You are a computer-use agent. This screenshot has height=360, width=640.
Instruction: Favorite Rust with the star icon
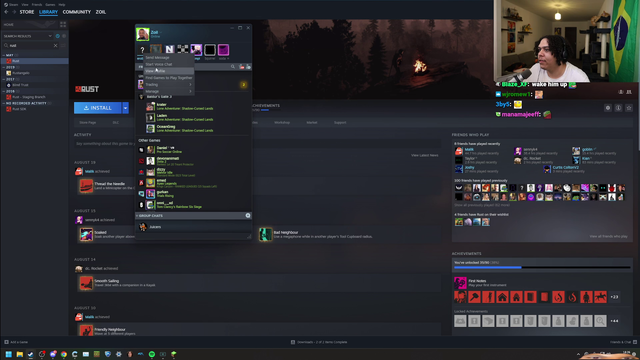point(629,108)
